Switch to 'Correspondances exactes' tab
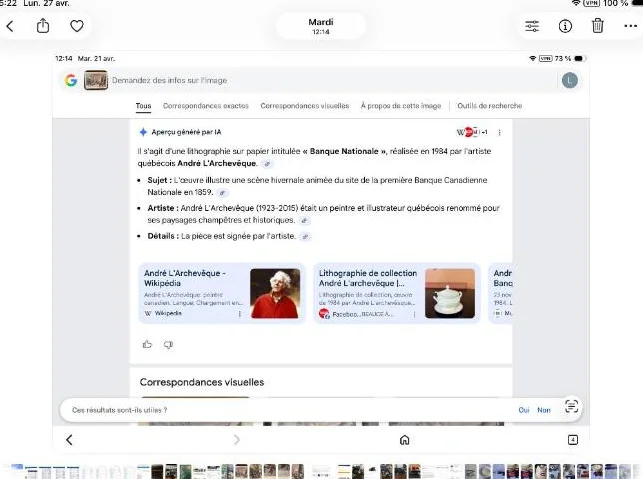The width and height of the screenshot is (643, 479). (x=206, y=106)
